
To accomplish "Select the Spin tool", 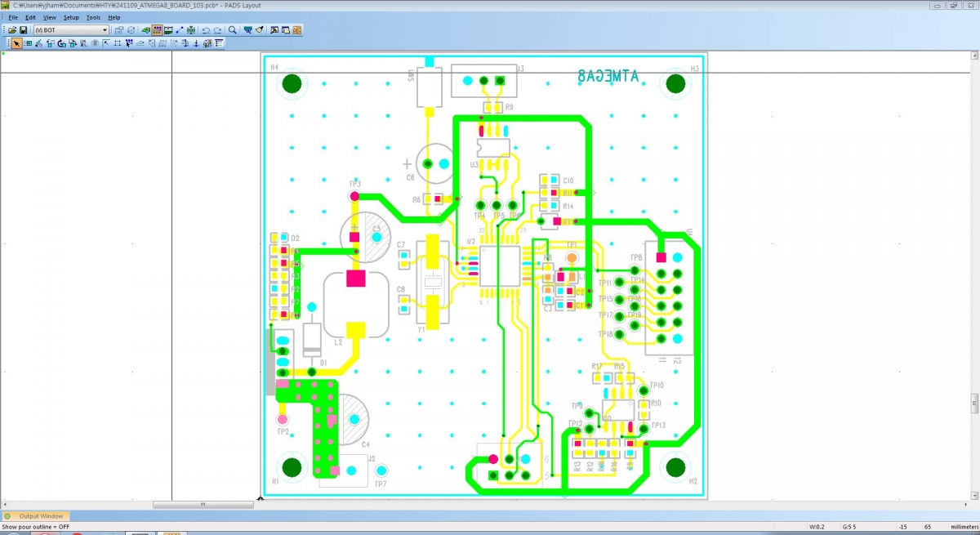I will coord(61,43).
